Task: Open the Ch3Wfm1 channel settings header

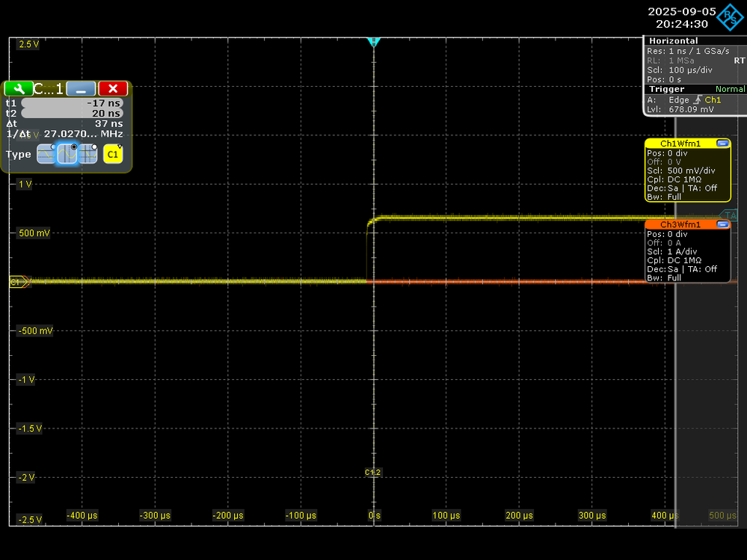Action: (680, 224)
